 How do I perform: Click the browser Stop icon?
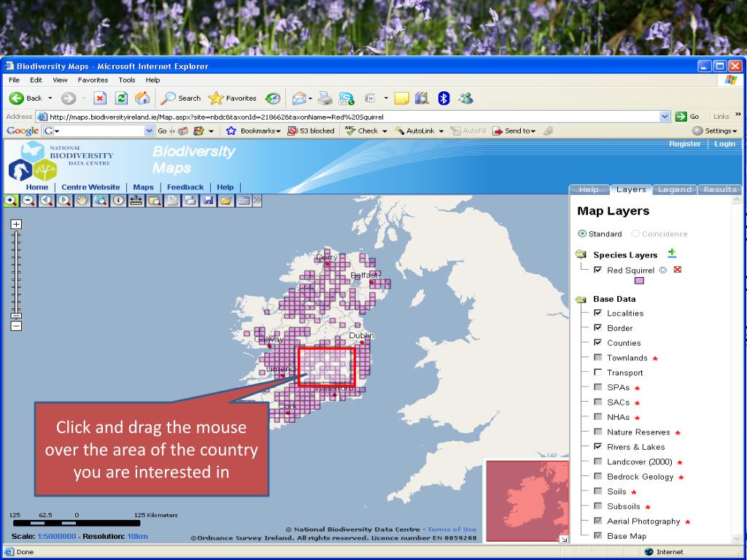(99, 98)
